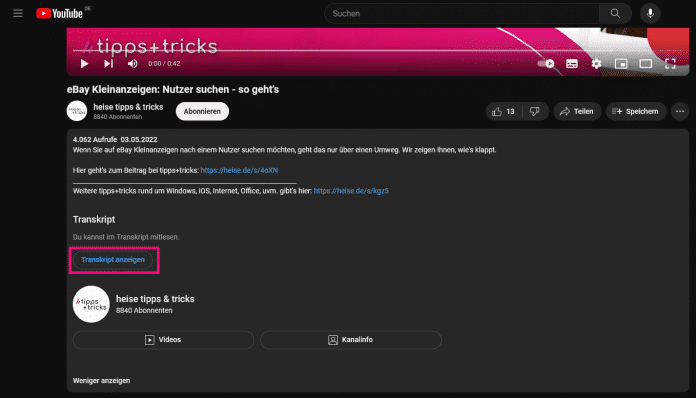
Task: Enter fullscreen mode
Action: 670,64
